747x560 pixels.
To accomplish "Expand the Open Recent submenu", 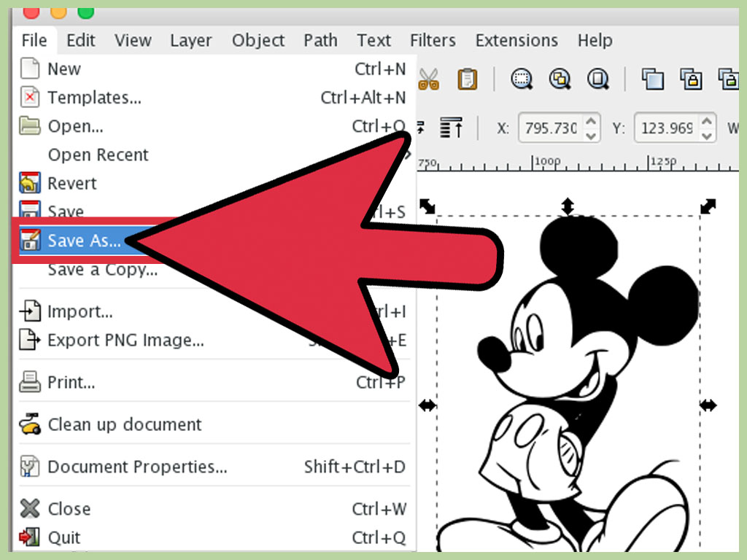I will pos(213,155).
